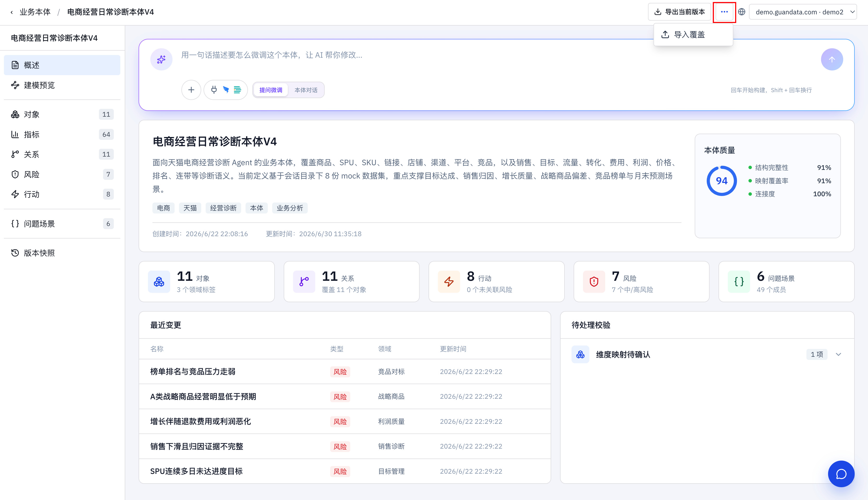The width and height of the screenshot is (868, 500).
Task: Click 风险 badge in 榜单排名 row
Action: [340, 372]
